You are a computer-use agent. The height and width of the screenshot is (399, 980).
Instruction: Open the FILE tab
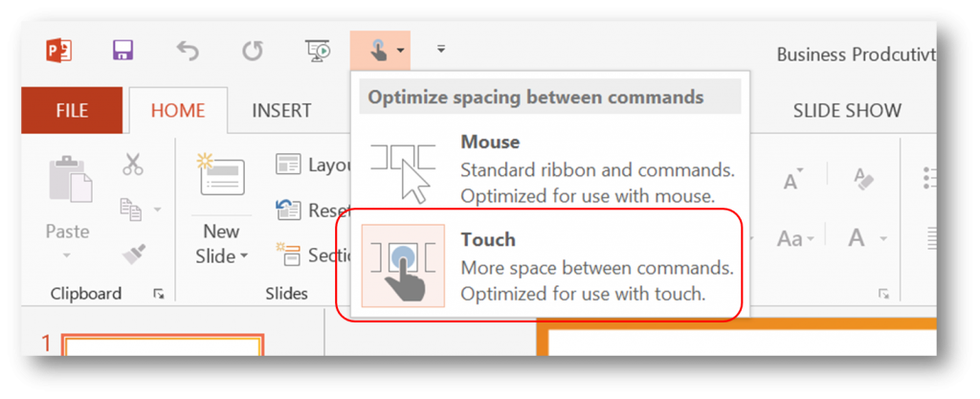(72, 111)
